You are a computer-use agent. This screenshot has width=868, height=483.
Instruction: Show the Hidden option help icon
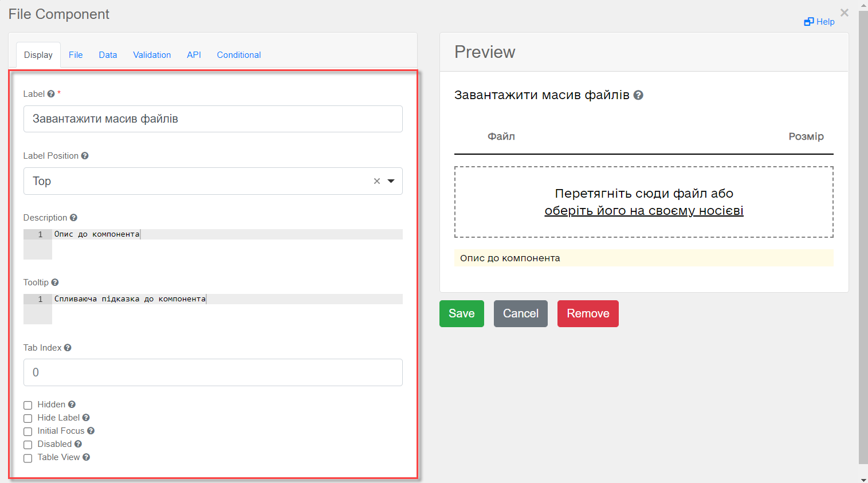click(x=72, y=405)
